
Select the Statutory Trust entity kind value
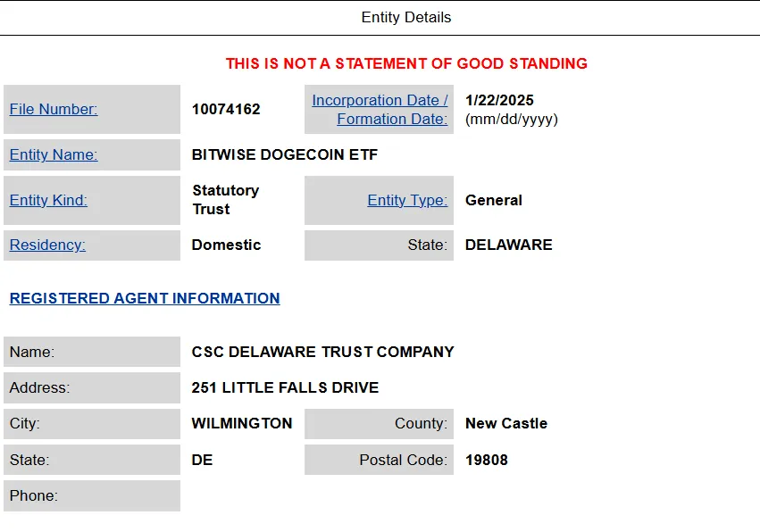tap(225, 200)
